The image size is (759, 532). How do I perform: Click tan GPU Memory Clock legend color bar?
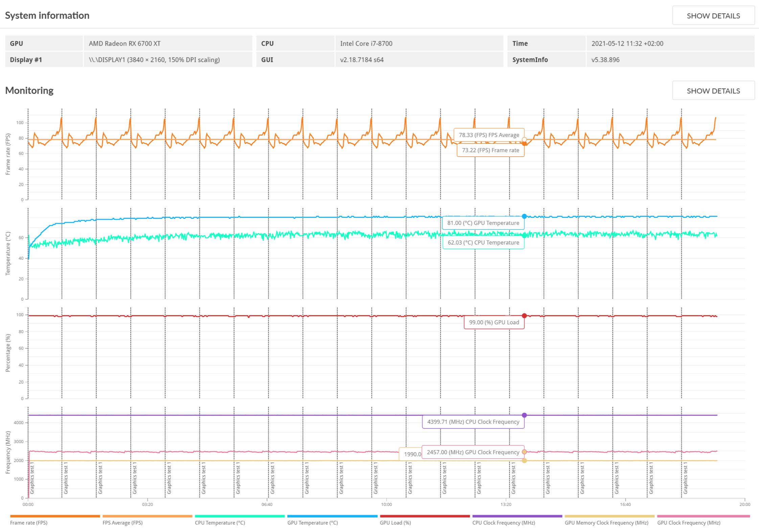(x=610, y=516)
